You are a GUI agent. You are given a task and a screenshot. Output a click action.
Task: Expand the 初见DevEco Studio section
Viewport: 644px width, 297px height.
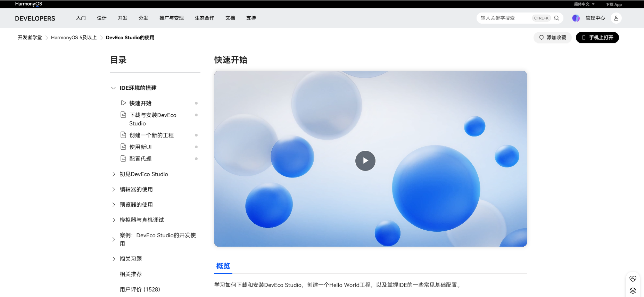[114, 174]
